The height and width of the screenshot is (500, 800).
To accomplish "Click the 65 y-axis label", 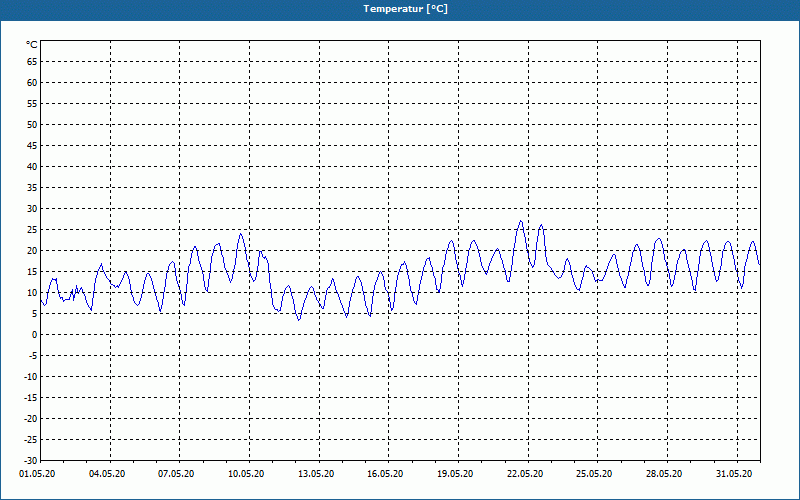I will coord(32,62).
